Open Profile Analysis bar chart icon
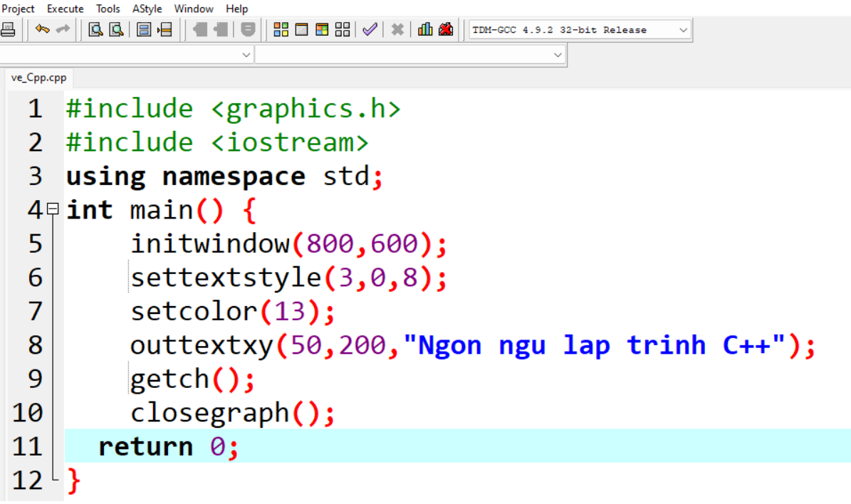 (x=425, y=29)
